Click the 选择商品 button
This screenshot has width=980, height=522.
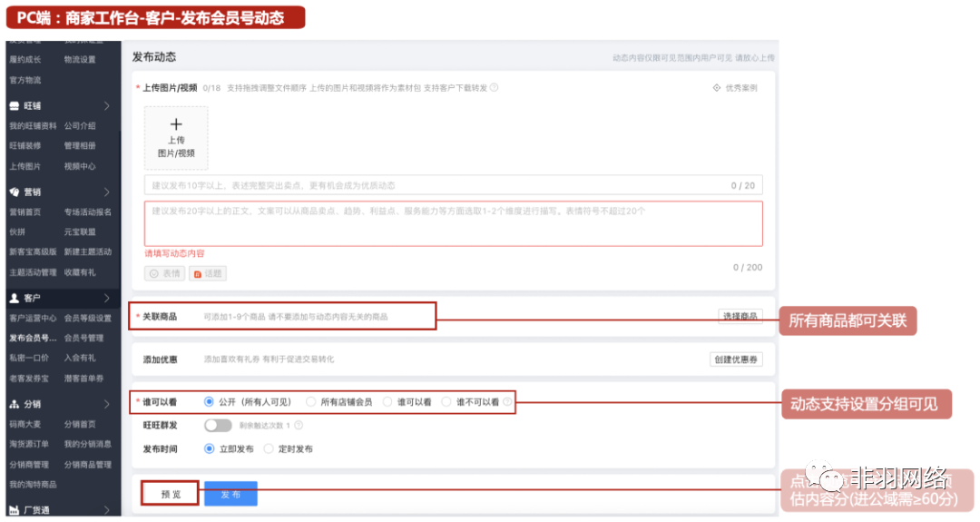tap(739, 316)
